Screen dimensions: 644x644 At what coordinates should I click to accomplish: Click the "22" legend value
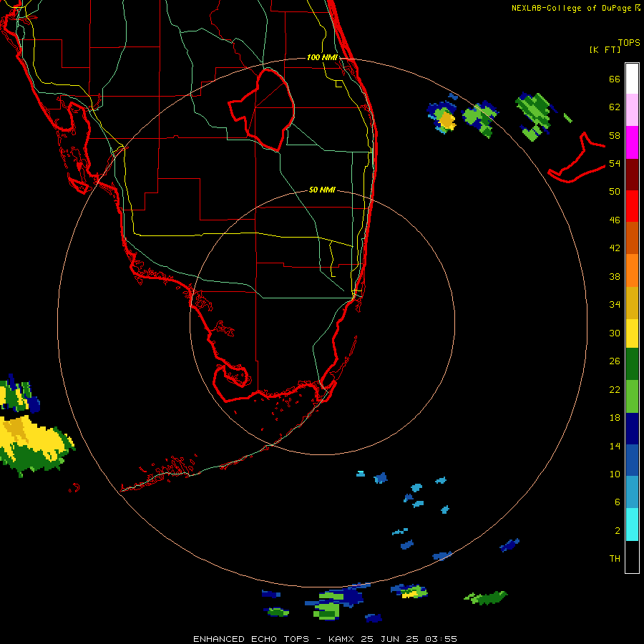tap(615, 390)
